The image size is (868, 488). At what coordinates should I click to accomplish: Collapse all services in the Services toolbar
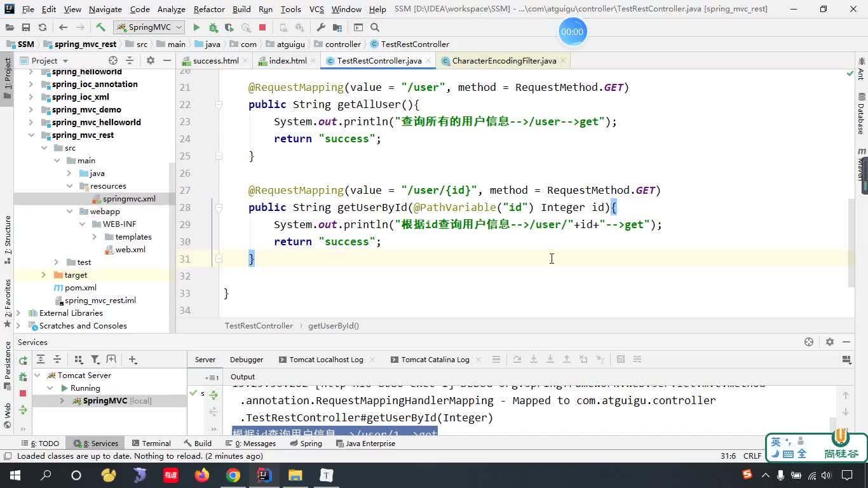coord(57,359)
